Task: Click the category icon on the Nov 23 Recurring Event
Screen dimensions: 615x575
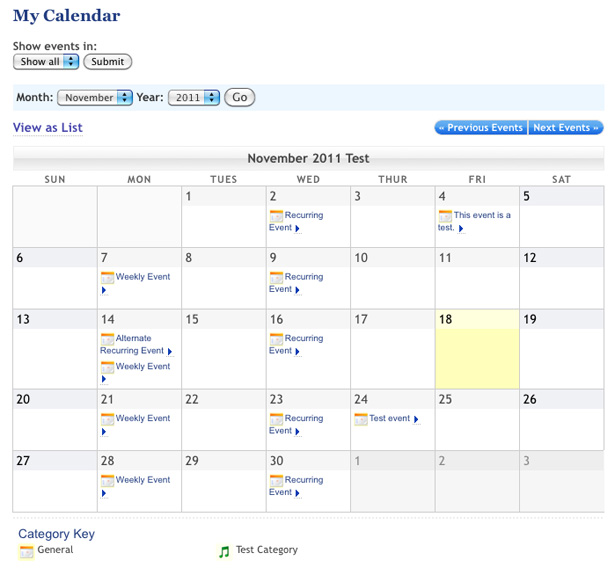Action: pos(276,419)
